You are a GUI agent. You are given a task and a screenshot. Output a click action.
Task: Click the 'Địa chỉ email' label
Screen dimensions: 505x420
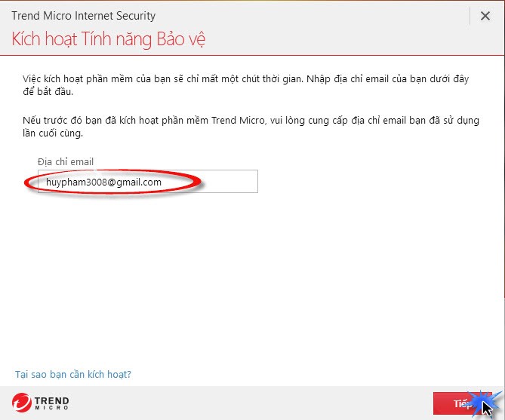tap(66, 161)
